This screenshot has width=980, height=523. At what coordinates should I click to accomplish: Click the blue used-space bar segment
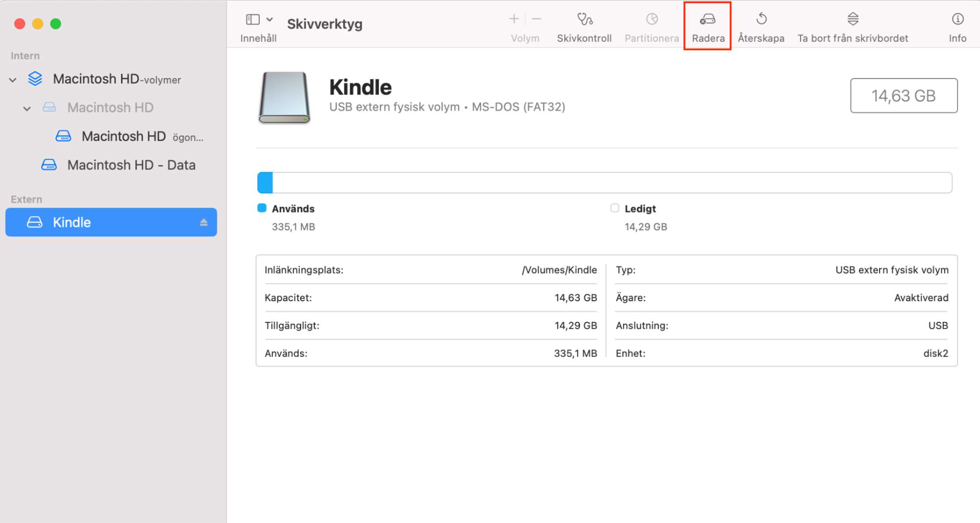[265, 183]
